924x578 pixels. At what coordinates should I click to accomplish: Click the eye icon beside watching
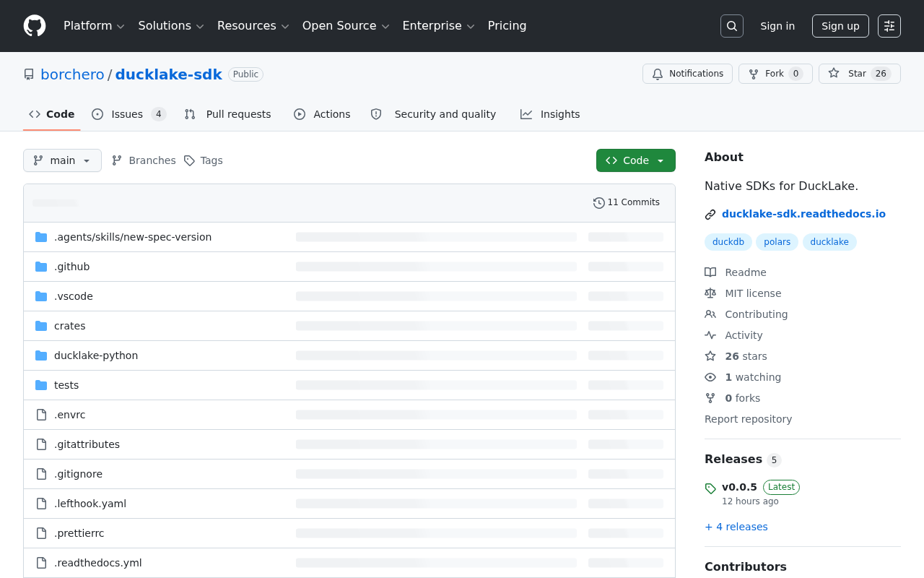710,377
